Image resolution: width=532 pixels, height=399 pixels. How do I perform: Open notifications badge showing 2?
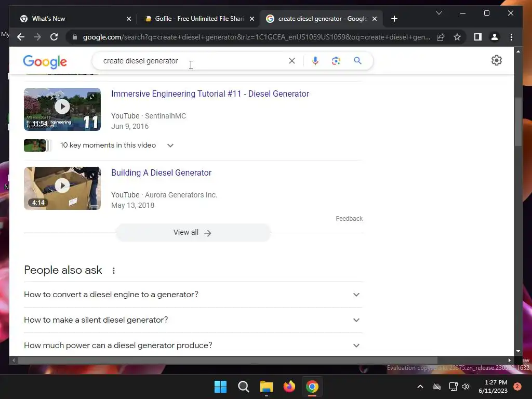(x=517, y=387)
